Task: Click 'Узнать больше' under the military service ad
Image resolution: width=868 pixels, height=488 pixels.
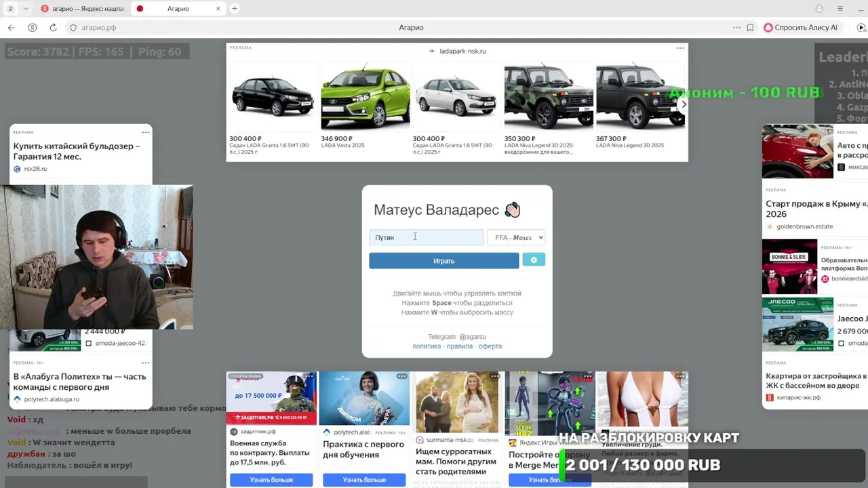Action: coord(271,480)
